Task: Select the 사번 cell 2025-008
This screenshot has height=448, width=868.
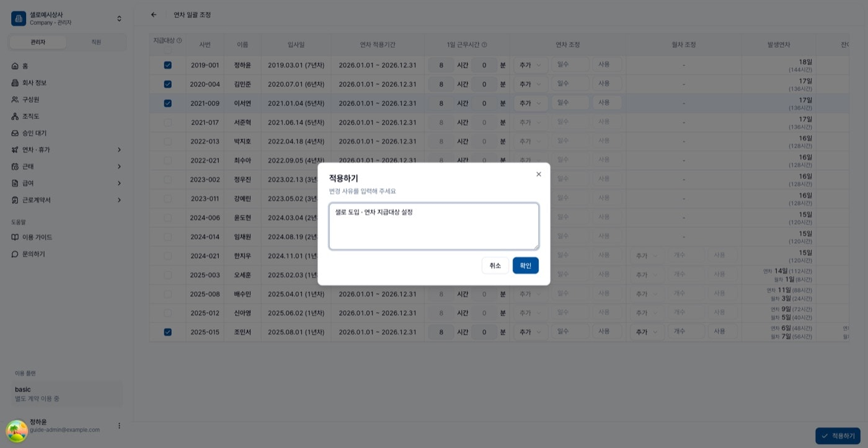Action: coord(205,294)
